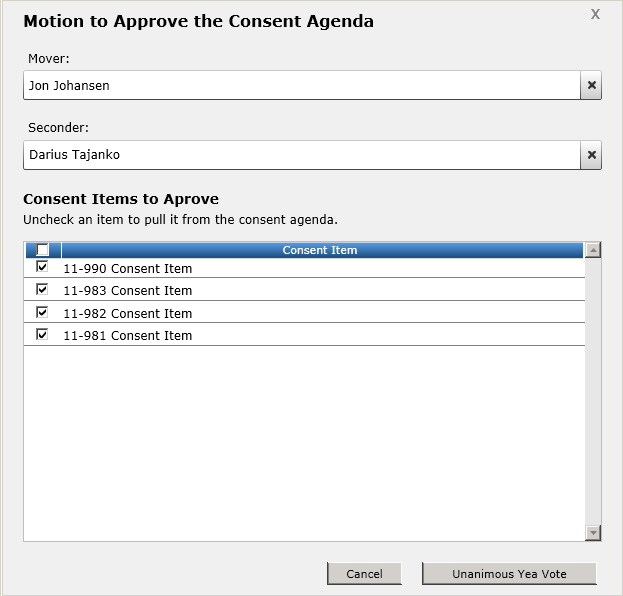Uncheck the 11-983 Consent Item checkbox
The image size is (623, 596).
pyautogui.click(x=42, y=290)
